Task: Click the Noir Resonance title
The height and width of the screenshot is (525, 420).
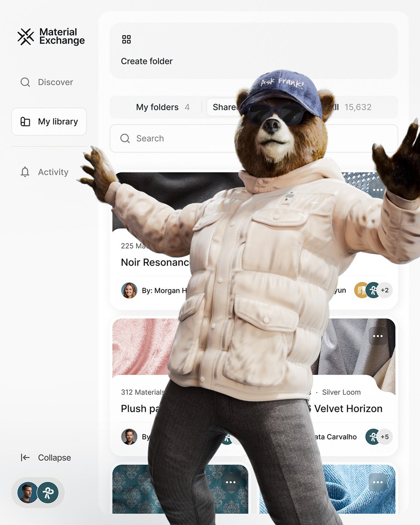Action: tap(155, 262)
